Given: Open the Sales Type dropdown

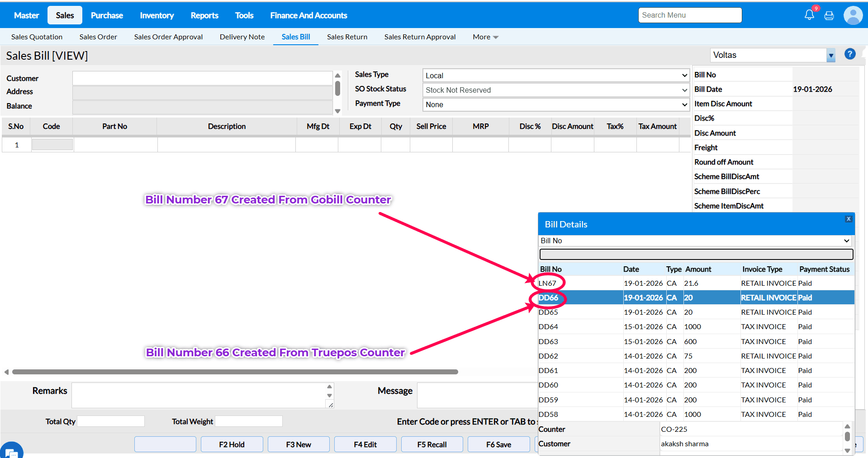Looking at the screenshot, I should (555, 76).
